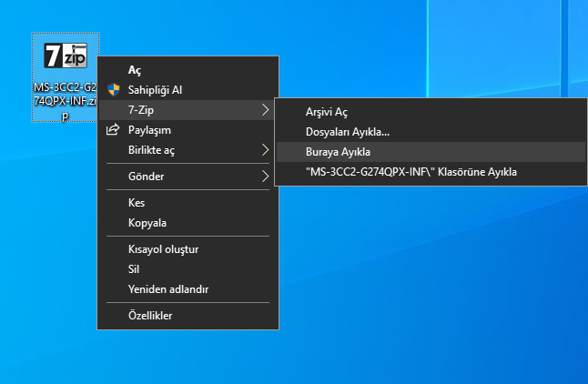588x384 pixels.
Task: Choose Yeniden adlandır to rename
Action: 188,289
